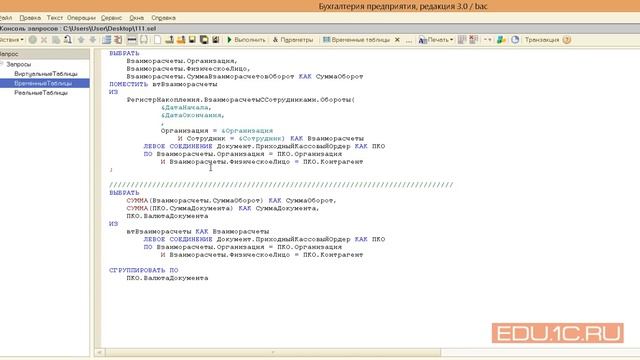Create a new blank file via page icon
This screenshot has height=360, width=640.
tap(157, 40)
